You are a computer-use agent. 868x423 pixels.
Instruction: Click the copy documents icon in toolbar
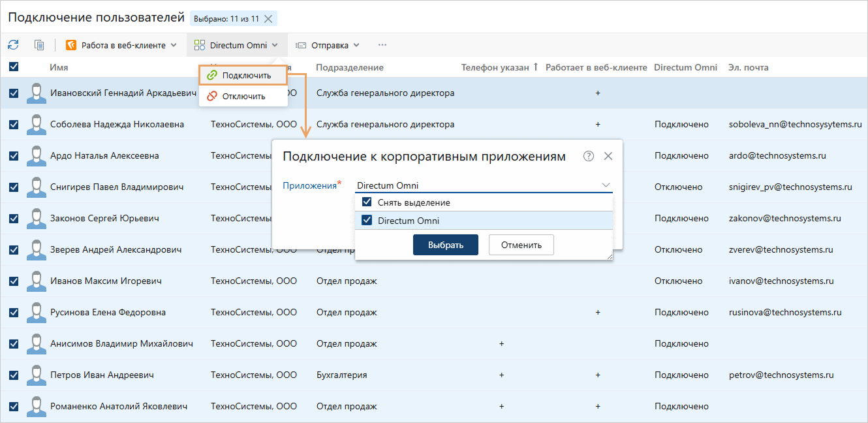point(39,45)
